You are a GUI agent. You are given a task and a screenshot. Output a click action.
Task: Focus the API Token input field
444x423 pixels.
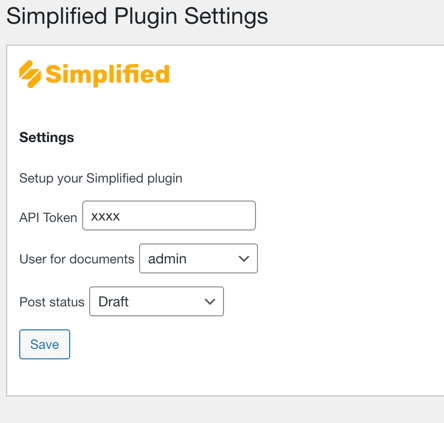169,216
